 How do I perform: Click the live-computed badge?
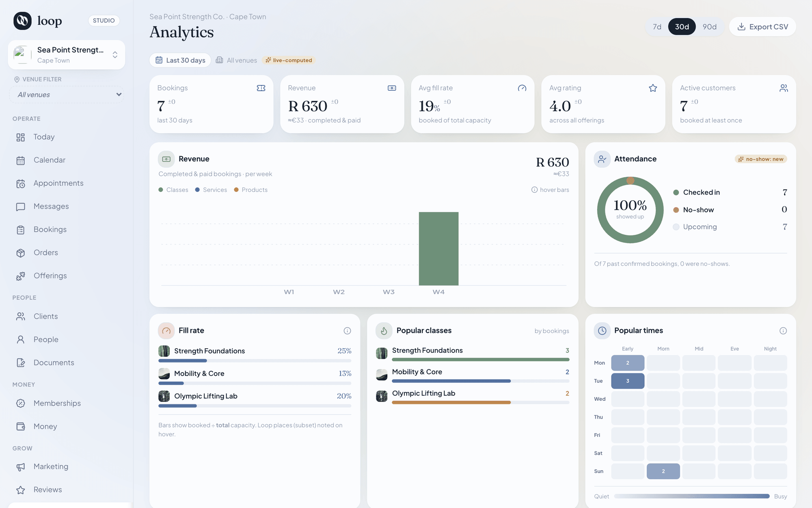point(289,60)
